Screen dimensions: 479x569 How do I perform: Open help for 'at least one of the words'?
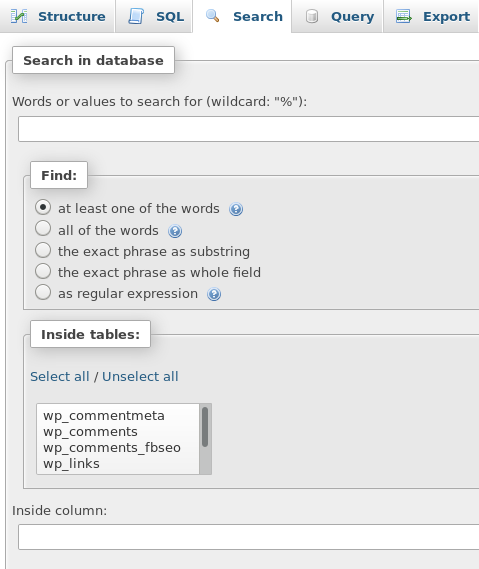tap(236, 209)
